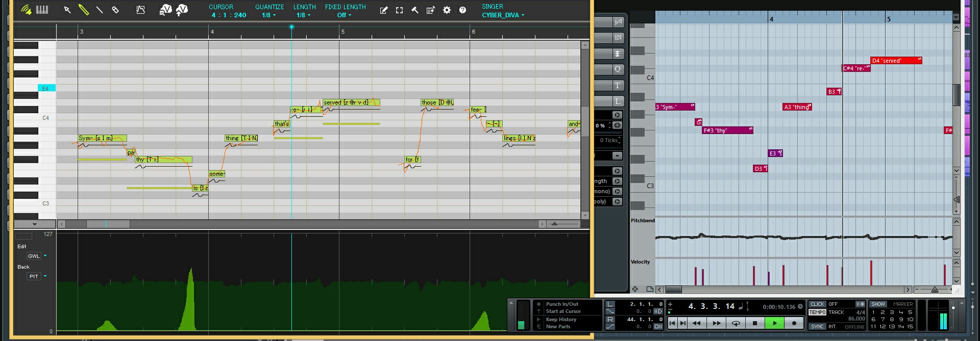
Task: Click the Velocity controller lane label
Action: click(641, 262)
